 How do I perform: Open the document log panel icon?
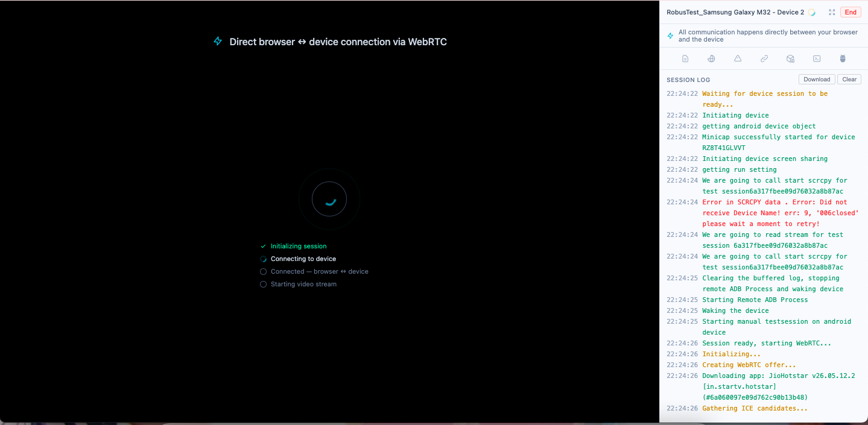click(685, 59)
